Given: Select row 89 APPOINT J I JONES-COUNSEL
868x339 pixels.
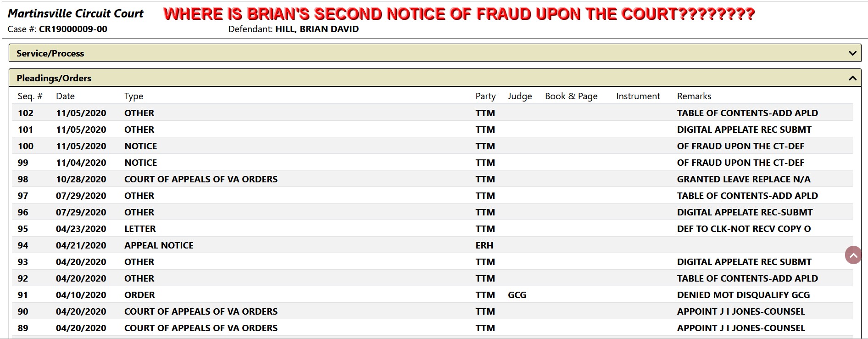Looking at the screenshot, I should click(432, 328).
